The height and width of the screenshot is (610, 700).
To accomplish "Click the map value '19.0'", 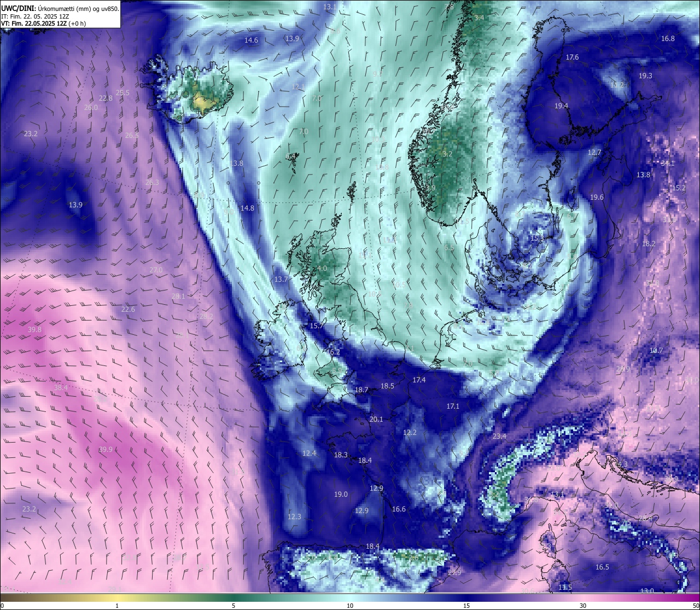I will pyautogui.click(x=341, y=495).
